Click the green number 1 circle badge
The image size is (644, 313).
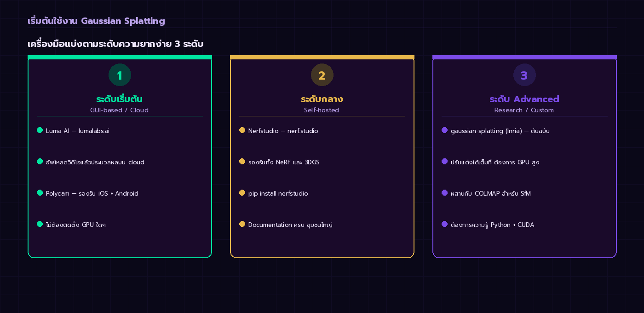tap(120, 75)
